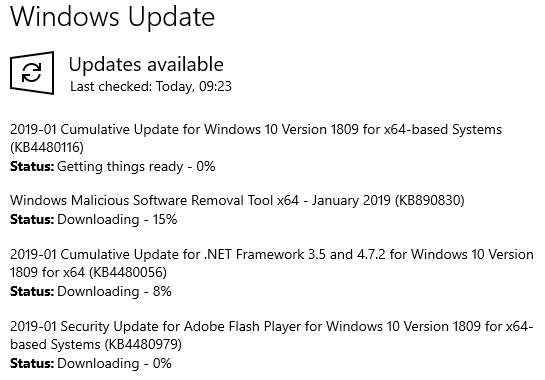Image resolution: width=545 pixels, height=380 pixels.
Task: Select the Updates available status title
Action: [x=146, y=64]
